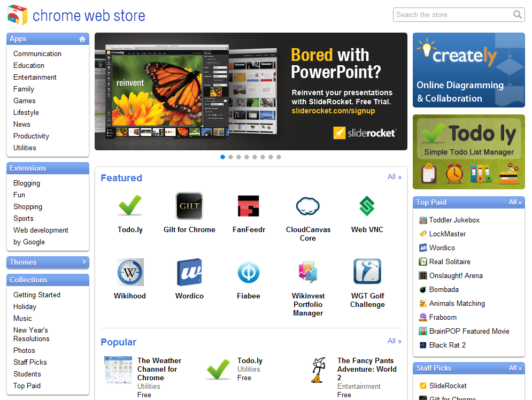Open the Todo.ly Simple Todo List ad

(x=468, y=152)
